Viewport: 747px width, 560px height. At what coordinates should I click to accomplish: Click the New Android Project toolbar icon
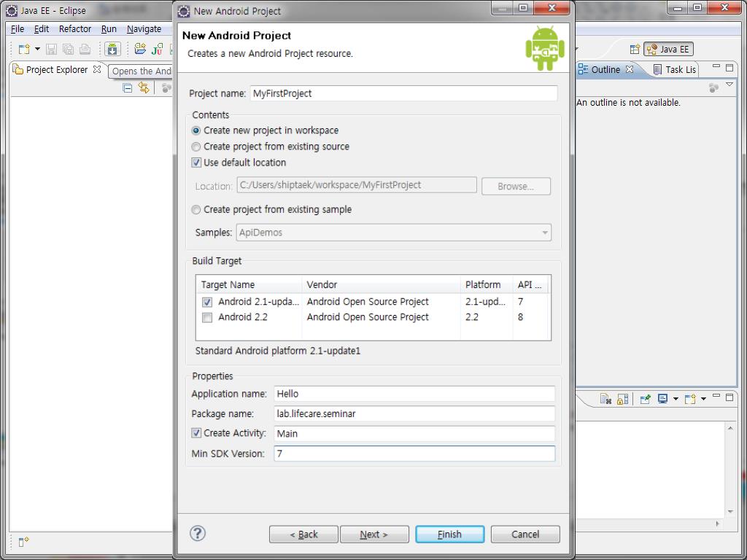tap(140, 49)
